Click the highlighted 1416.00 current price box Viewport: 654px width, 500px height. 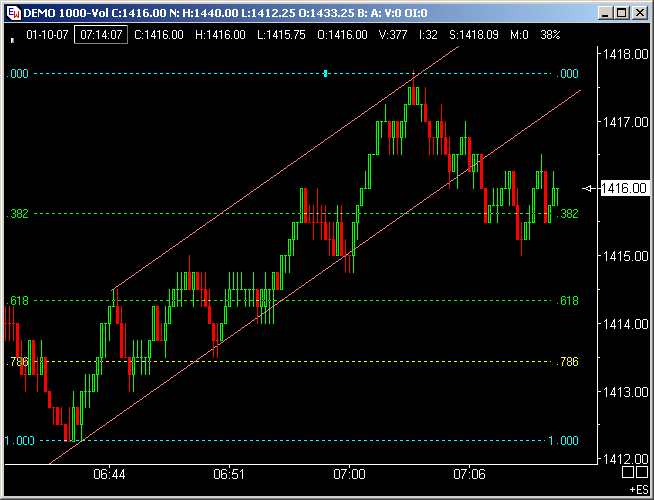point(624,188)
